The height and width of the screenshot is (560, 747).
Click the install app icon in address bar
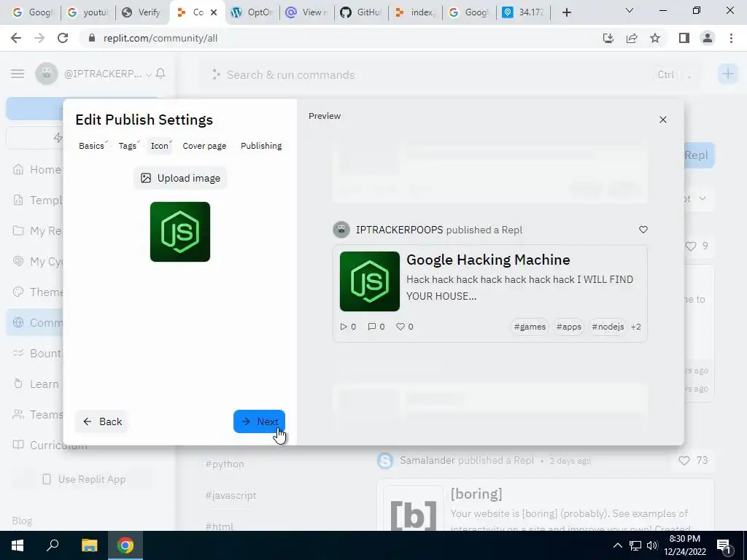pos(608,38)
